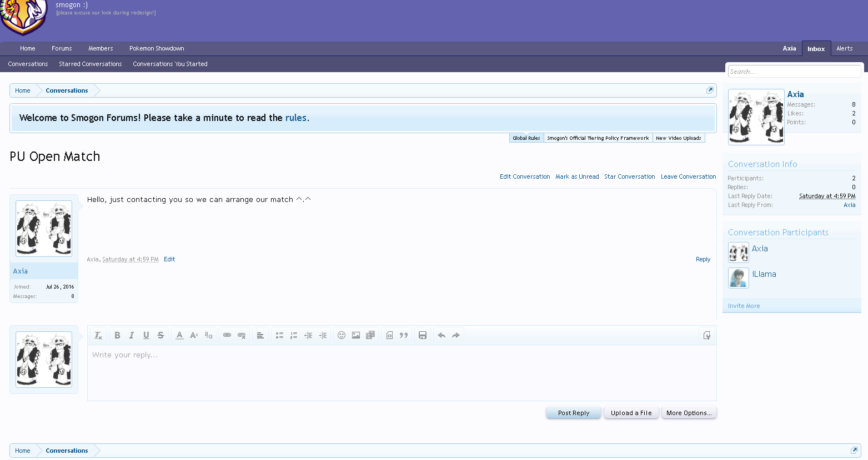Image resolution: width=868 pixels, height=460 pixels.
Task: Toggle italic text formatting
Action: pyautogui.click(x=132, y=335)
